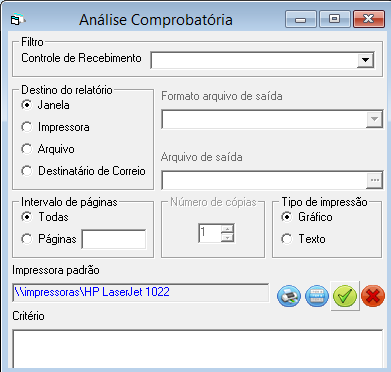The height and width of the screenshot is (372, 391).
Task: Click the window icon in title bar
Action: (x=17, y=20)
